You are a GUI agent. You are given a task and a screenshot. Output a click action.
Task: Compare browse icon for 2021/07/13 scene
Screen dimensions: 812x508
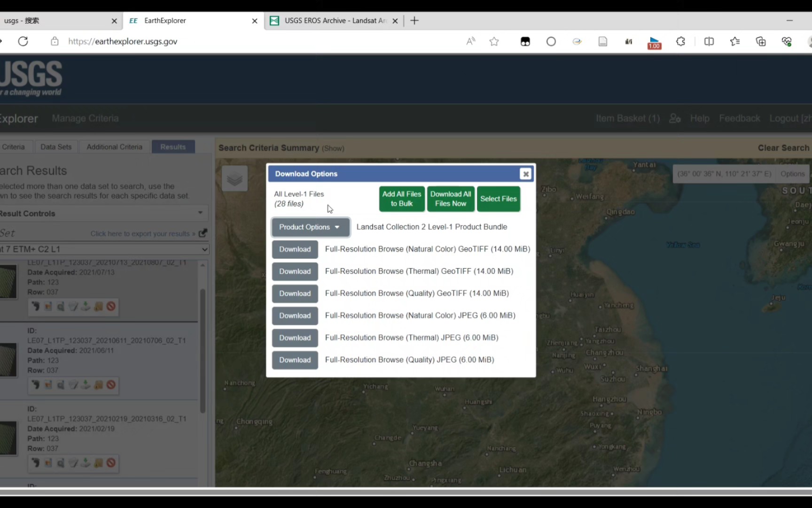pos(61,307)
